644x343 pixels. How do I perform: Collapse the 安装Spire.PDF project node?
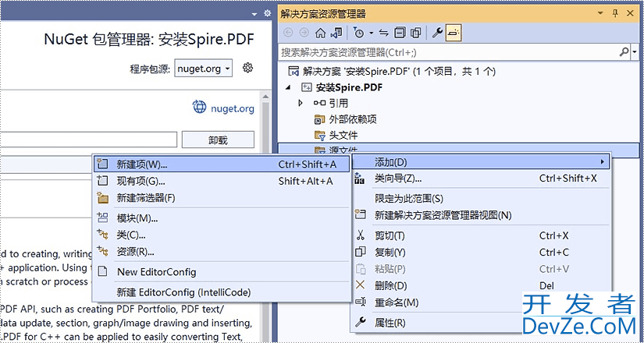288,87
